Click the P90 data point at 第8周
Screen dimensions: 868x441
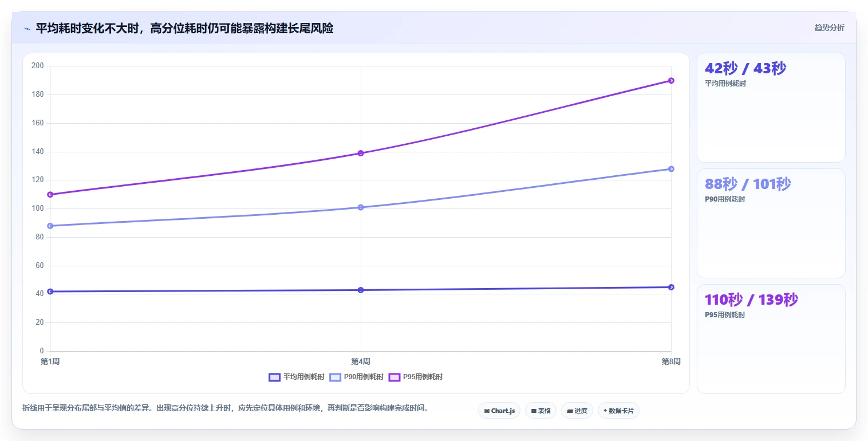point(671,169)
